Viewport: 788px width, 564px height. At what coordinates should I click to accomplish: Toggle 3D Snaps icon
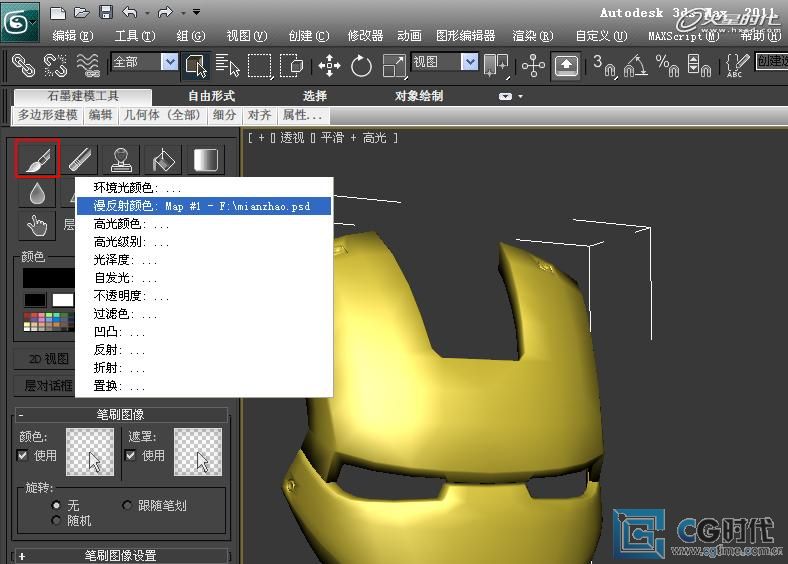pos(604,66)
